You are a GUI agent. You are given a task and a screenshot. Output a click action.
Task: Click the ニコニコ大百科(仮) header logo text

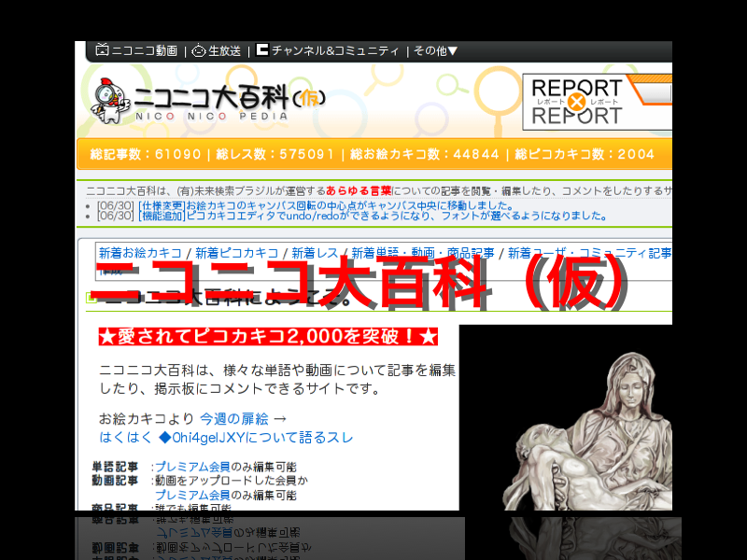click(229, 103)
